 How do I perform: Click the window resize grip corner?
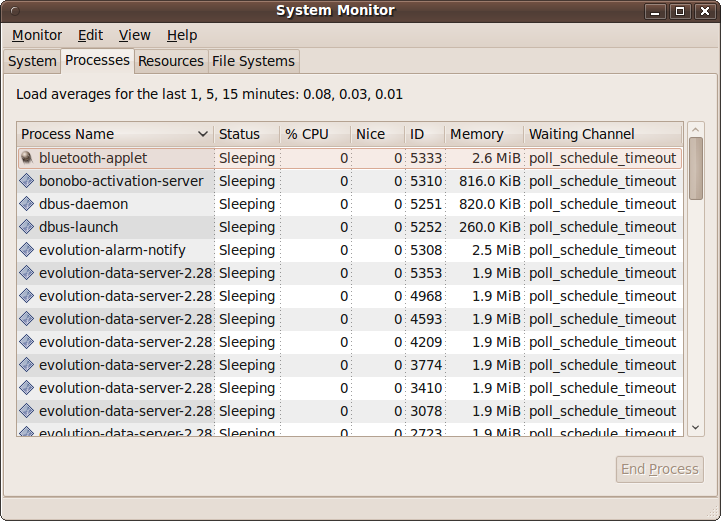click(712, 513)
